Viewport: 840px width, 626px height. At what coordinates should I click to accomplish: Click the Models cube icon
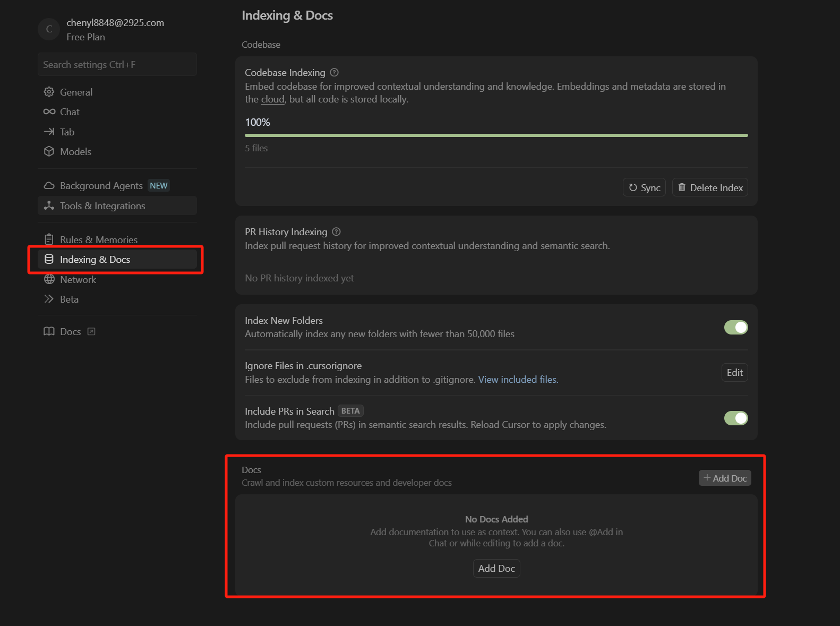coord(49,151)
